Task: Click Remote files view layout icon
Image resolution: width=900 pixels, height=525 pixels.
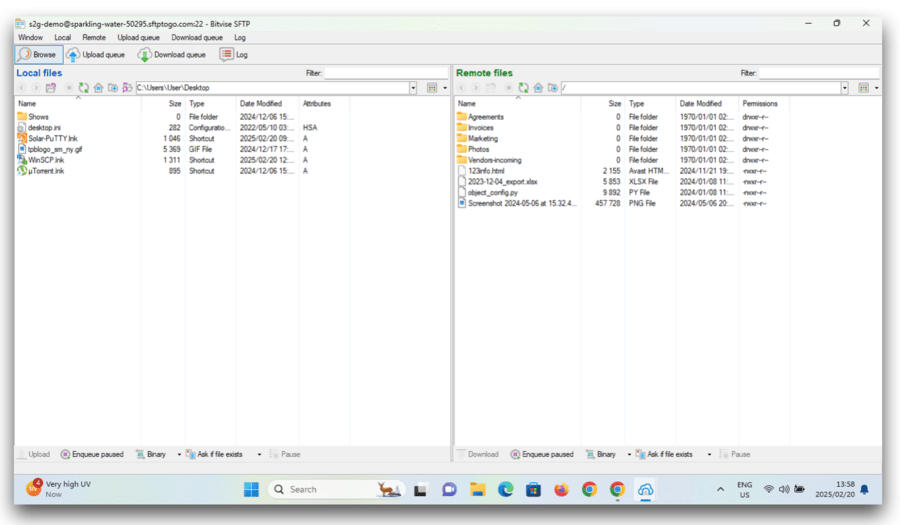Action: 863,88
